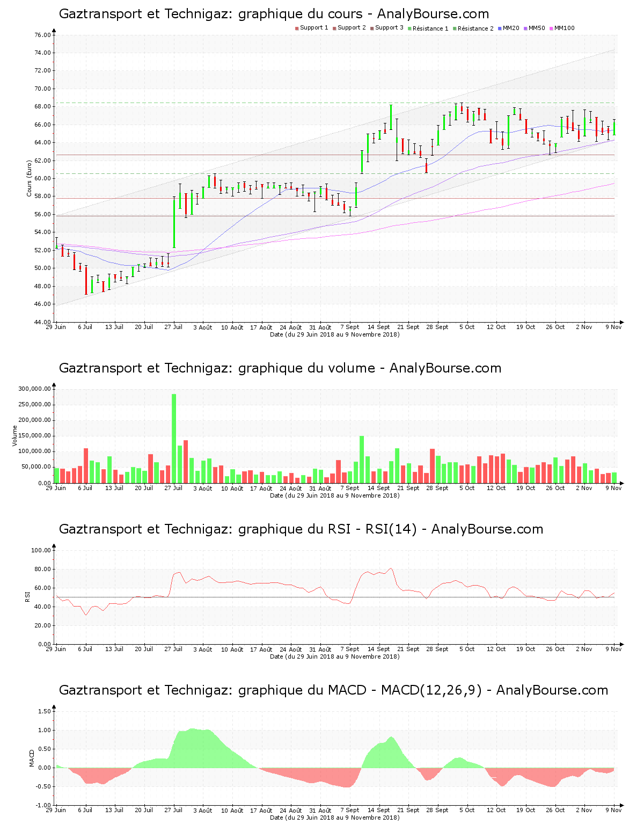Click '9 Nov' date on price chart axis
The height and width of the screenshot is (832, 644).
coord(613,327)
